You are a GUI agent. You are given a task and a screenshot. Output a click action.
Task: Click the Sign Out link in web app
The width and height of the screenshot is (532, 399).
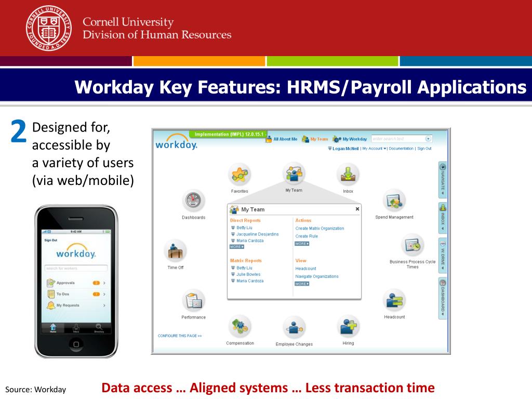tap(424, 149)
